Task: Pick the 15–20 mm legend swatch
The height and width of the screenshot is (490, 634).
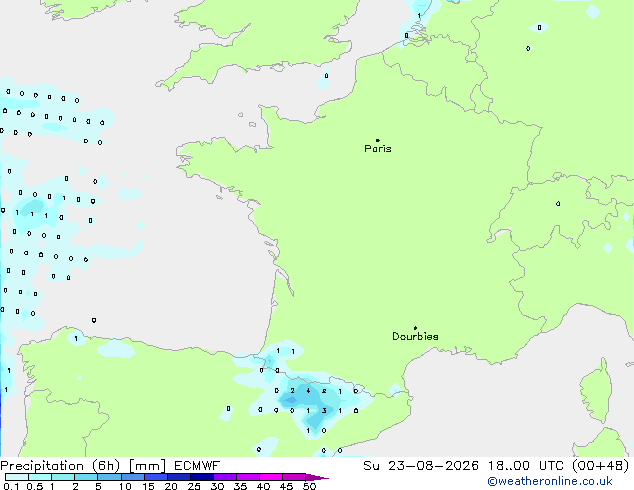Action: click(x=156, y=477)
